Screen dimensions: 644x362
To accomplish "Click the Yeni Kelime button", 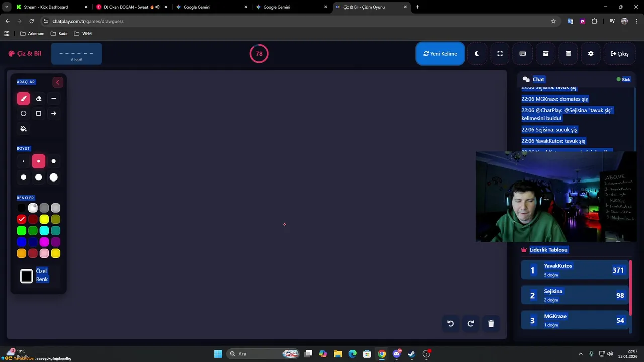I will [440, 54].
